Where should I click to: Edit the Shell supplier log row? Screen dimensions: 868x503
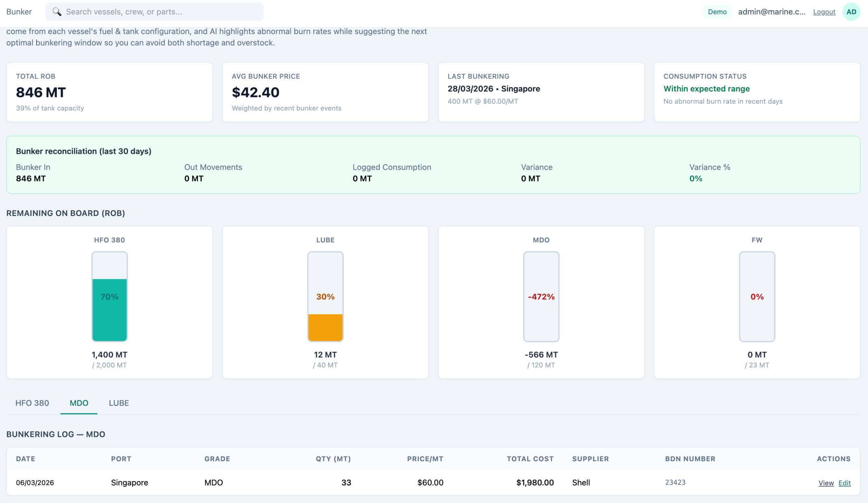(844, 483)
